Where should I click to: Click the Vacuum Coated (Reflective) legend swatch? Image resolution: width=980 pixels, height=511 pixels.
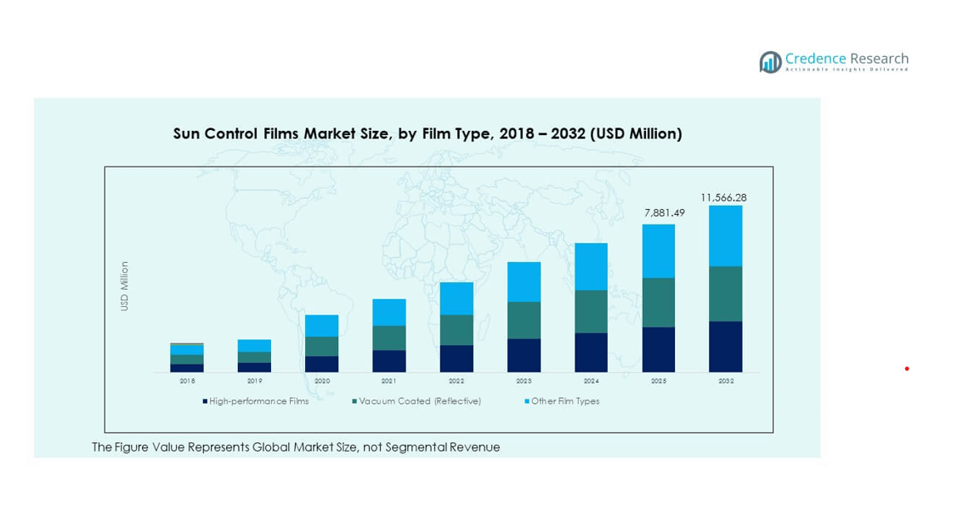click(354, 401)
